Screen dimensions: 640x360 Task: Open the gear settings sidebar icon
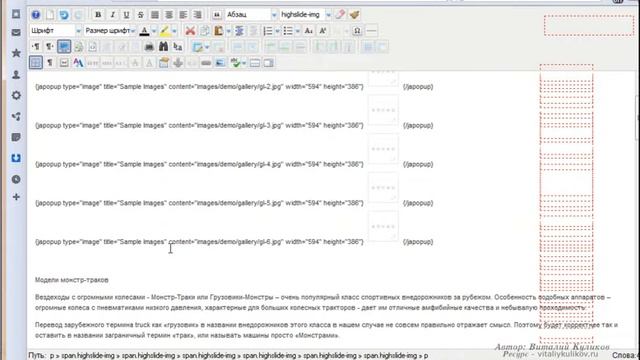pyautogui.click(x=16, y=96)
